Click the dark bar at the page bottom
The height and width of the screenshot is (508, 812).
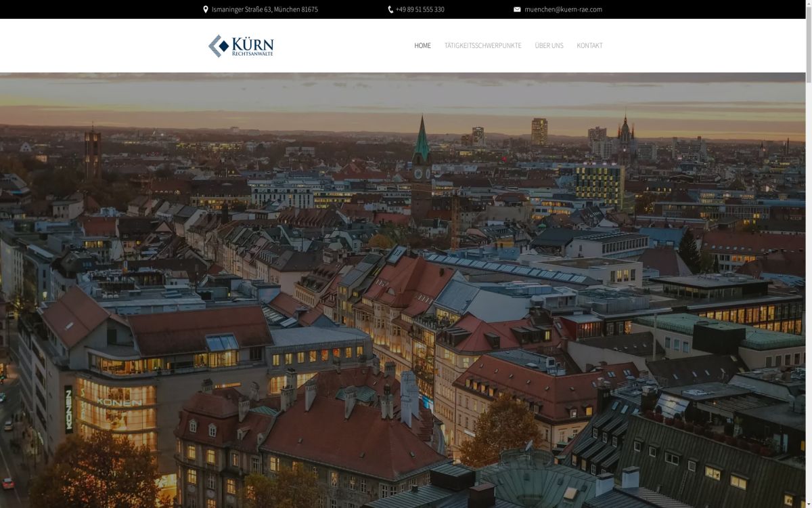click(406, 504)
